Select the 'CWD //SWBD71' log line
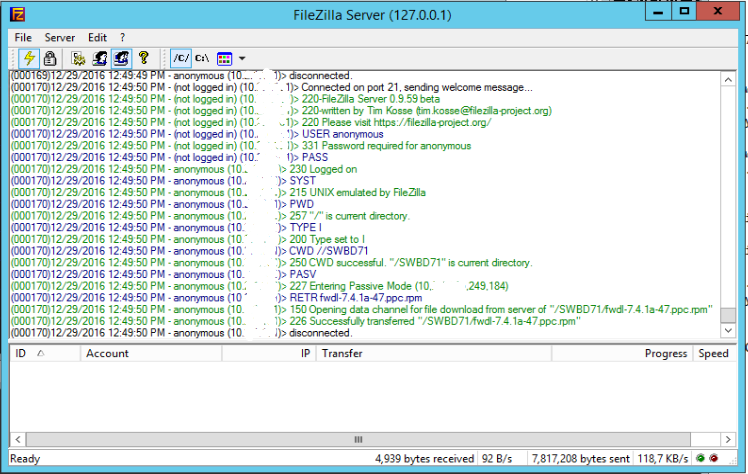This screenshot has height=474, width=748. [189, 251]
